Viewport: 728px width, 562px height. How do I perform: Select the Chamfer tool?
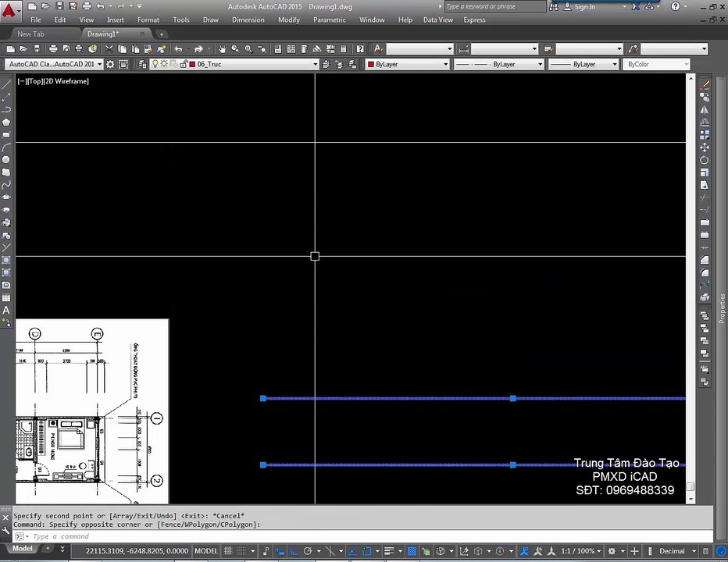pyautogui.click(x=705, y=260)
